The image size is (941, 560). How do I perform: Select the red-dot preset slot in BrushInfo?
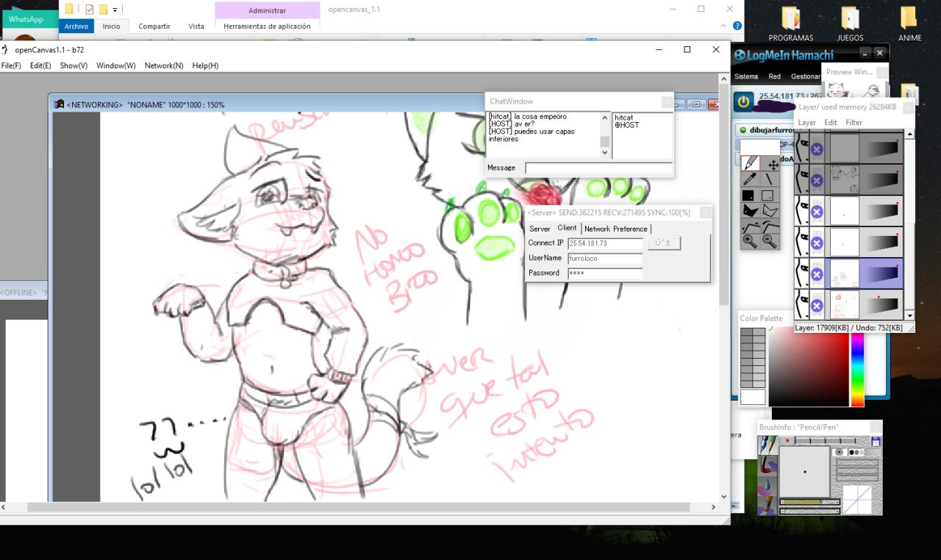787,441
